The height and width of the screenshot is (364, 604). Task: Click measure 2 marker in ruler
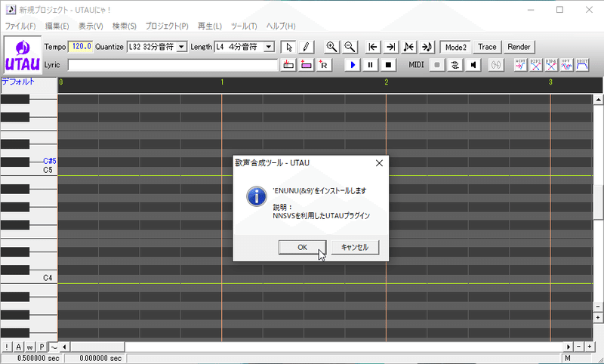[387, 82]
